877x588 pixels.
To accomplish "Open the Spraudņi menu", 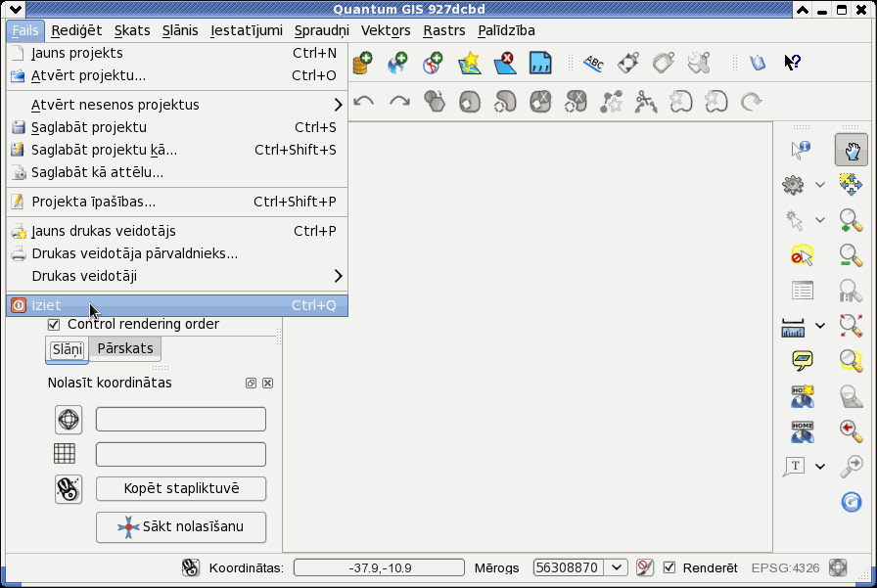I will 322,30.
